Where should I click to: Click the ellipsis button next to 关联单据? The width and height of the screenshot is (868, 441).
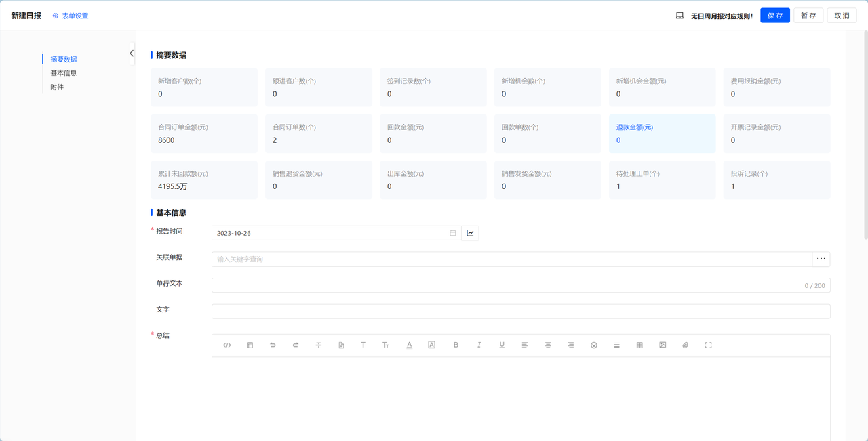coord(821,259)
